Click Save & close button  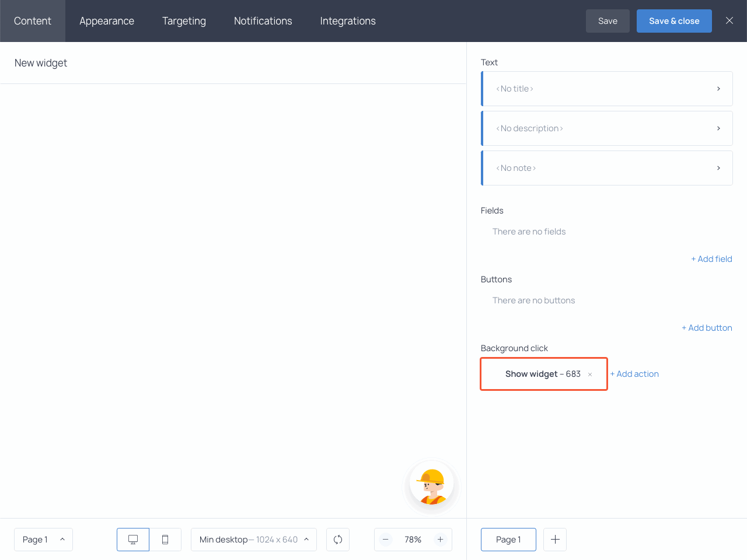click(x=674, y=20)
